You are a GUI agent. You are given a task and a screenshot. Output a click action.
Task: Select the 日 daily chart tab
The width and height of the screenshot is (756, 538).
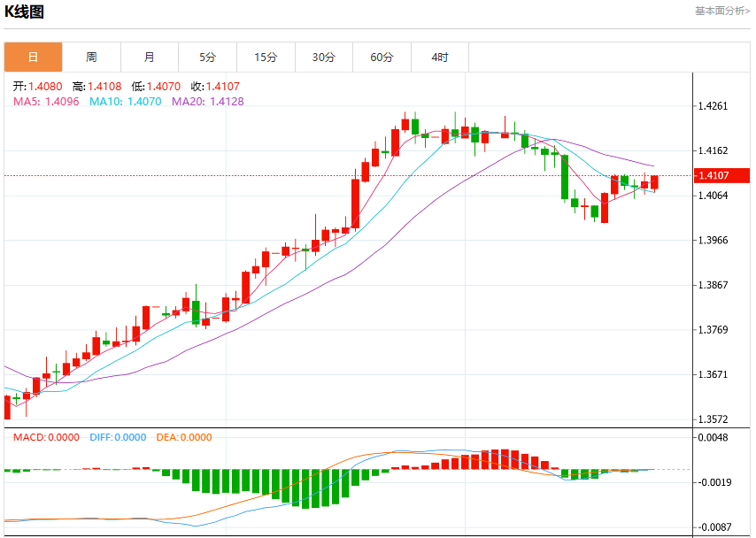pos(34,57)
